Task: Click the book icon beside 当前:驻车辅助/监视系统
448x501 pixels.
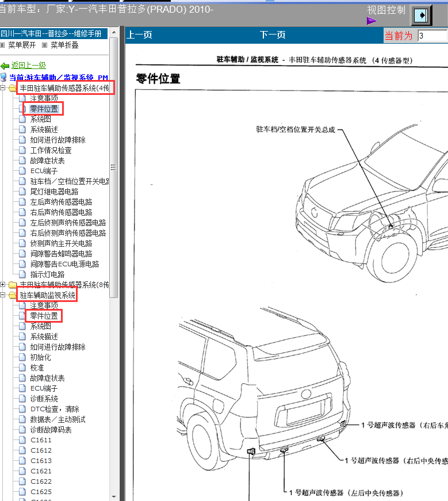Action: 3,77
